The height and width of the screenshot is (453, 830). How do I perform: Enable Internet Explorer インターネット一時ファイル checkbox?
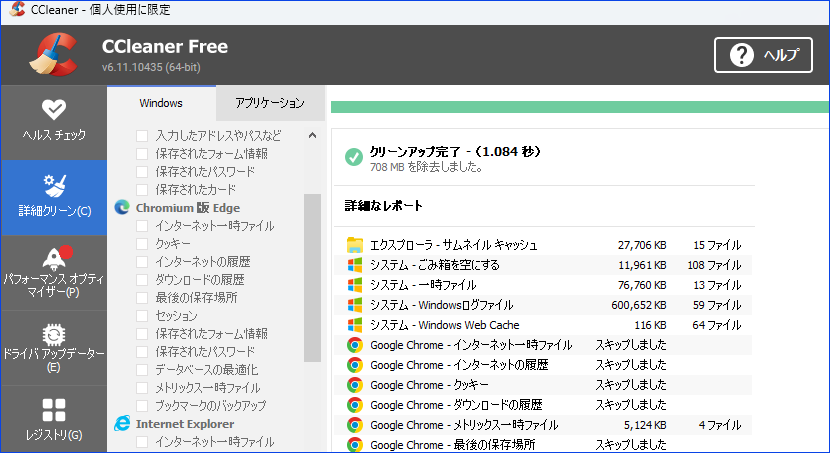142,442
